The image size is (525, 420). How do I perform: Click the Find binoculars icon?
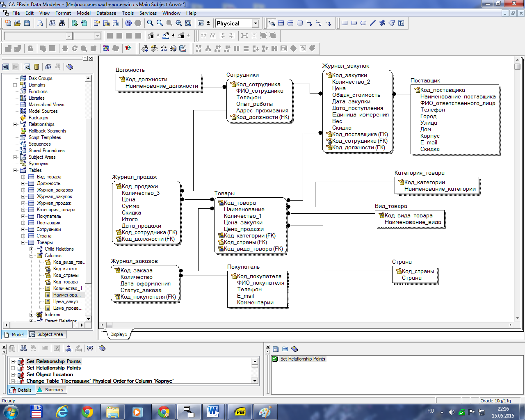(52, 23)
